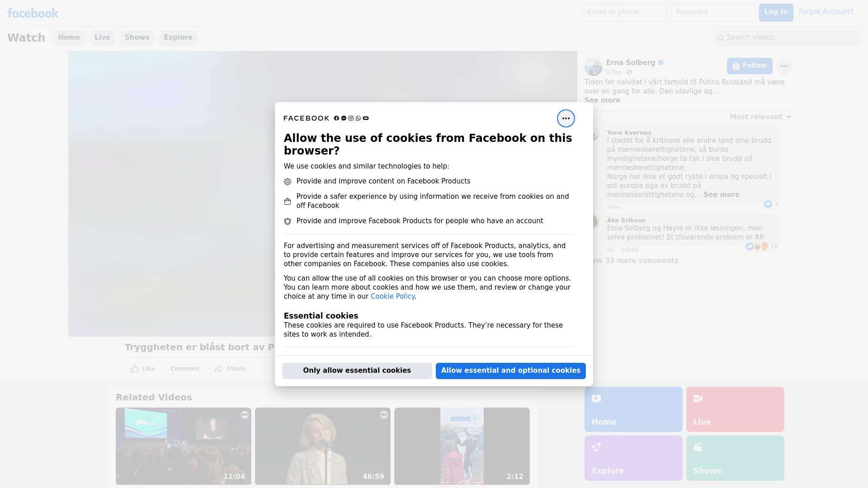Follow Erna Solberg
Screen dimensions: 868x488
click(750, 66)
